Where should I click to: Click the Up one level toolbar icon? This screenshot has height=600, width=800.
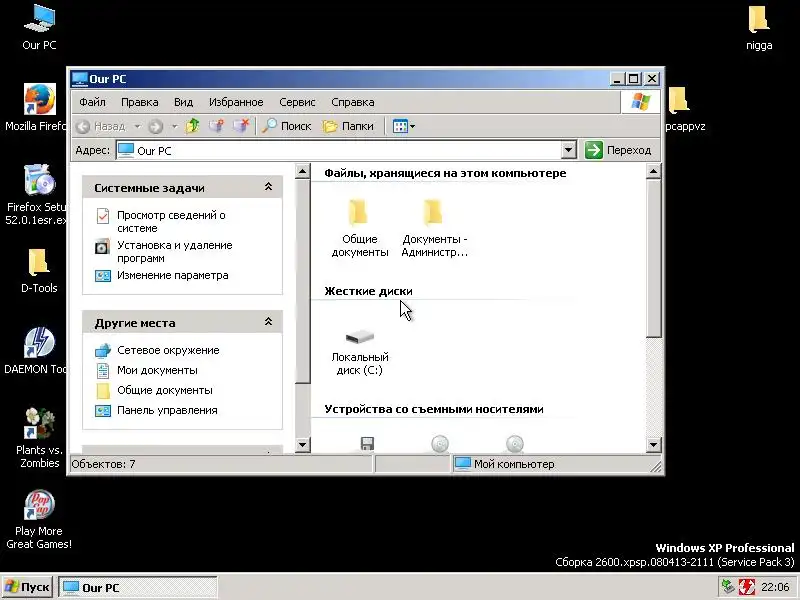pos(192,126)
